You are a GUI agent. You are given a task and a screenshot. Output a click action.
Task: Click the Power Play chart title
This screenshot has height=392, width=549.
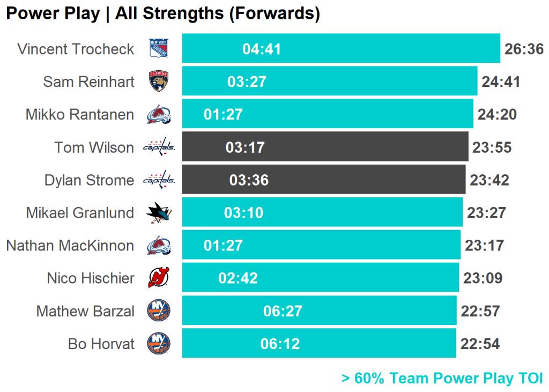[x=163, y=14]
